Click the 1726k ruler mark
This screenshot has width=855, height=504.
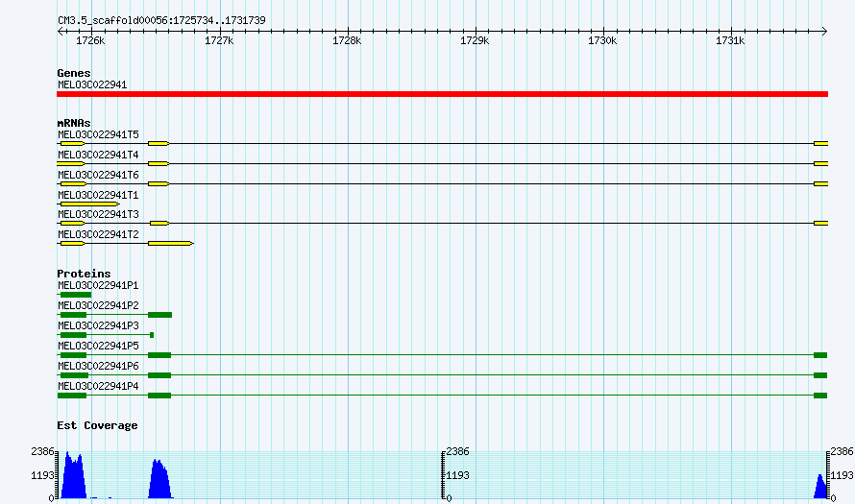click(90, 41)
